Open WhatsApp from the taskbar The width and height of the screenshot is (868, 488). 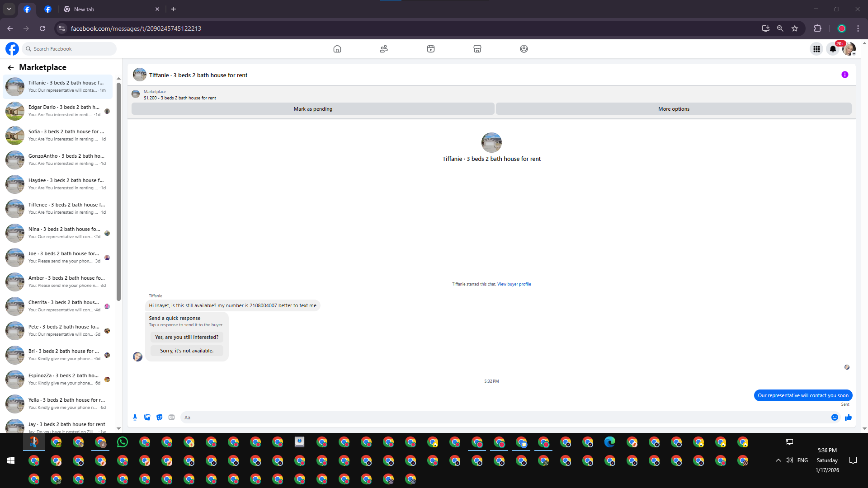(122, 442)
